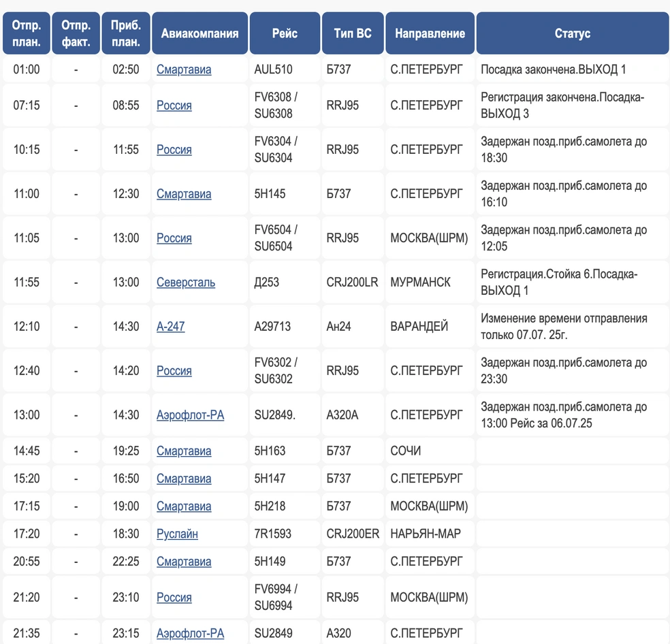Image resolution: width=670 pixels, height=644 pixels.
Task: Click the Авиакомпания column header
Action: pos(200,33)
